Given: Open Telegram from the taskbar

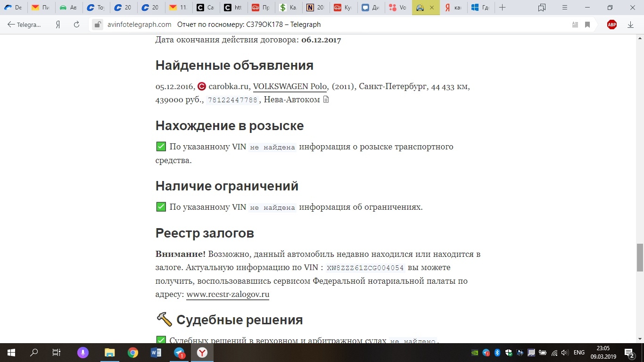Looking at the screenshot, I should coord(179,353).
